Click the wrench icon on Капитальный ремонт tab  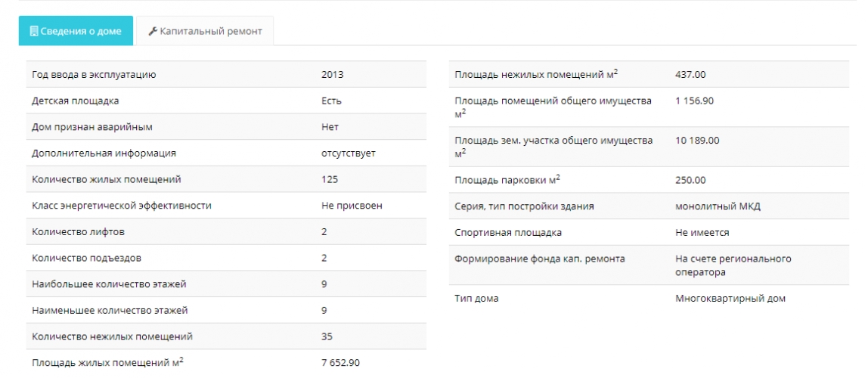pyautogui.click(x=153, y=31)
